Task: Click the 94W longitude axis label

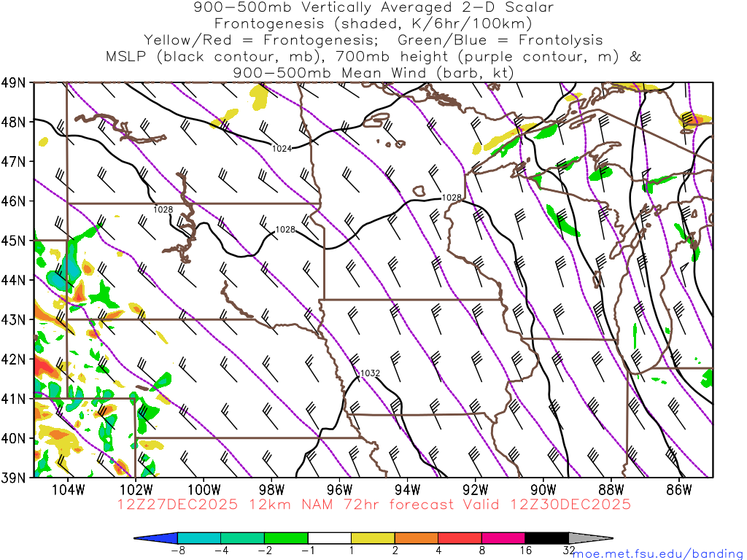Action: pyautogui.click(x=407, y=489)
